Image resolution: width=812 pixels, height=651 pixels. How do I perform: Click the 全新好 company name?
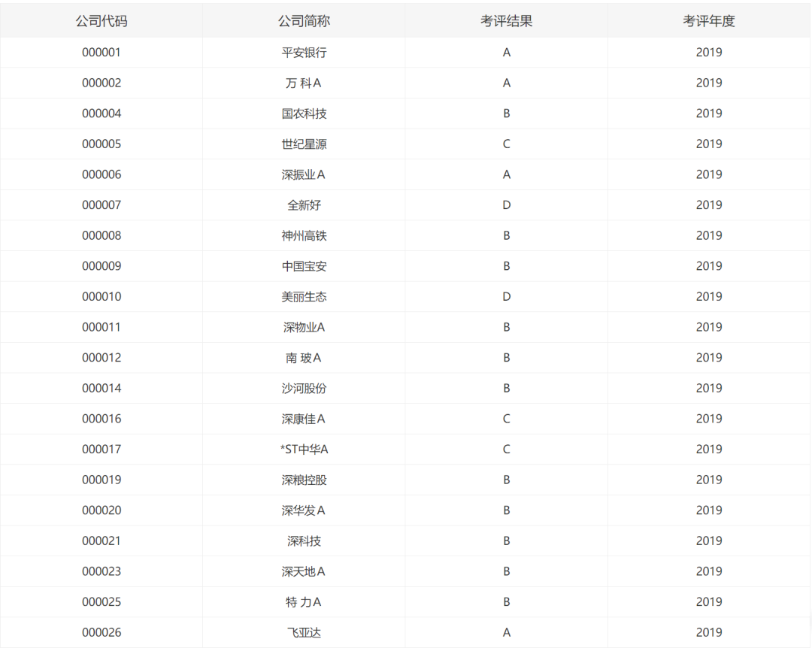[x=304, y=205]
